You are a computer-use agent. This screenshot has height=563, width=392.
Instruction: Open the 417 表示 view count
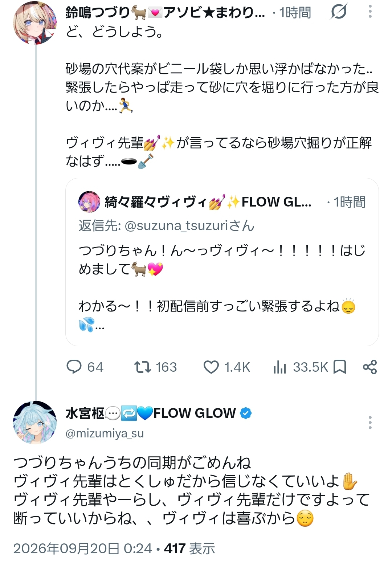pos(189,548)
